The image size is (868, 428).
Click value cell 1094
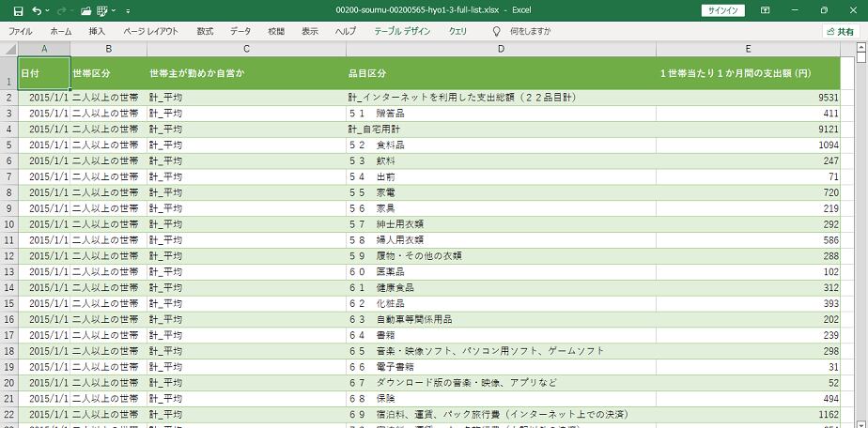tap(748, 145)
